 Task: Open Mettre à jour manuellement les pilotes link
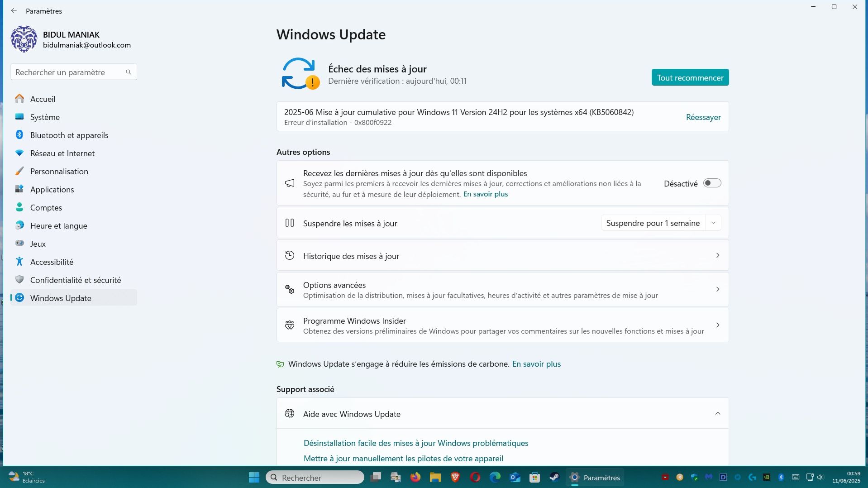[403, 459]
